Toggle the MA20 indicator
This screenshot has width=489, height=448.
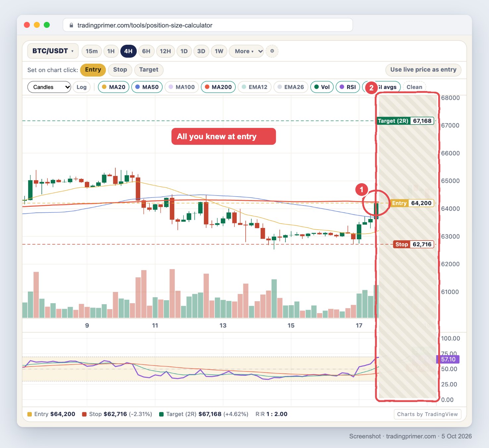click(114, 87)
